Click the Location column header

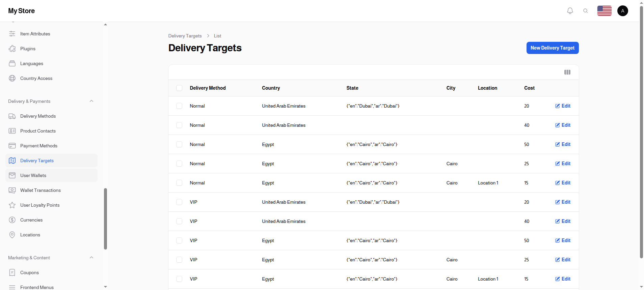[x=487, y=88]
